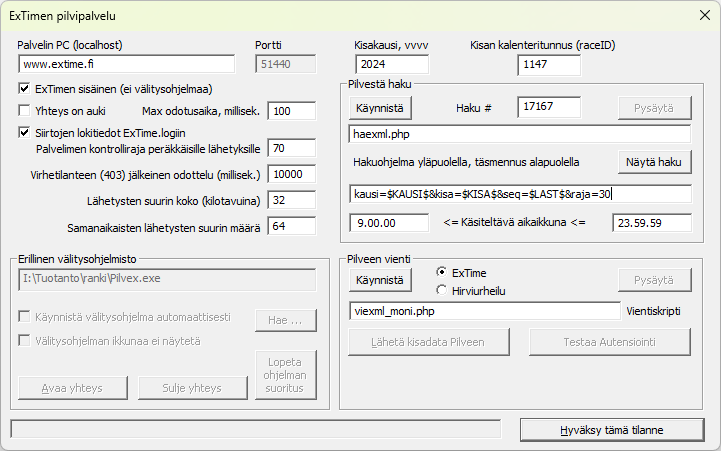Click Käynnistä in the Pilvestä haku group
This screenshot has width=721, height=451.
[380, 107]
